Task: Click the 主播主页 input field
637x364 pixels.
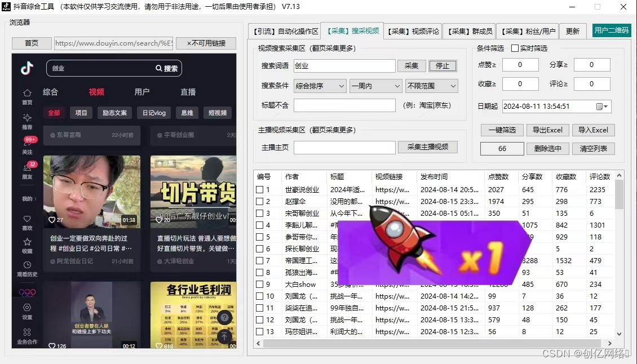Action: click(x=344, y=148)
